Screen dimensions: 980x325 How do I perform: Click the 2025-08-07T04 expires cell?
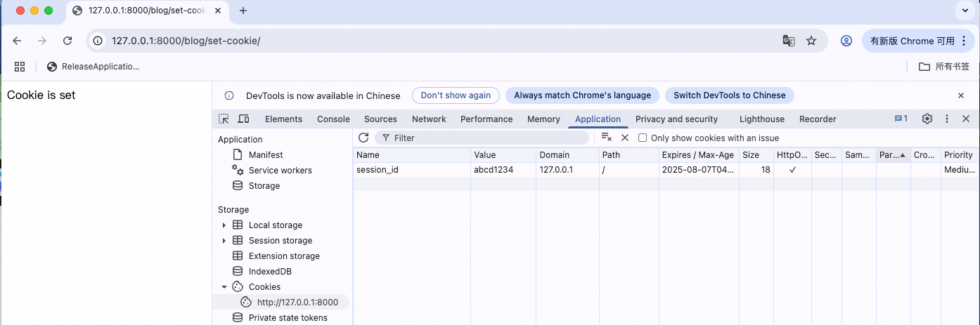[x=699, y=170]
